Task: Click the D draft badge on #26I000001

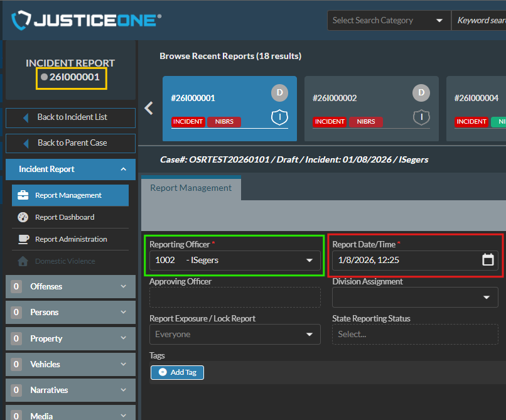Action: 279,93
